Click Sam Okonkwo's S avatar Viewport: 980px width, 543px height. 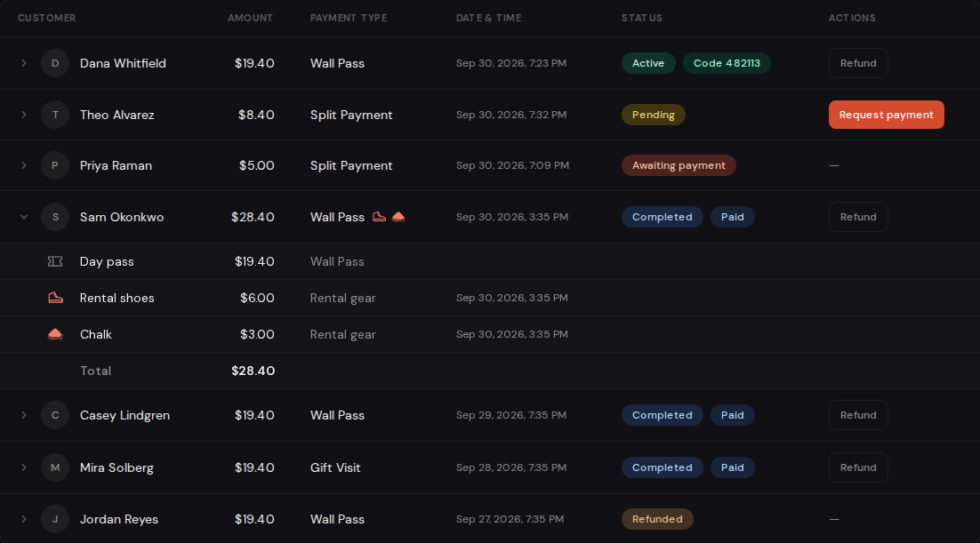(x=55, y=217)
